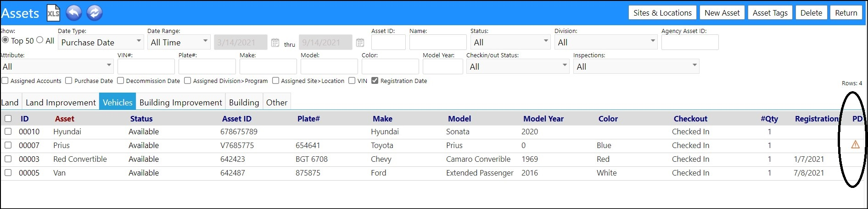Sort by the Status column header
The height and width of the screenshot is (209, 868).
tap(141, 119)
